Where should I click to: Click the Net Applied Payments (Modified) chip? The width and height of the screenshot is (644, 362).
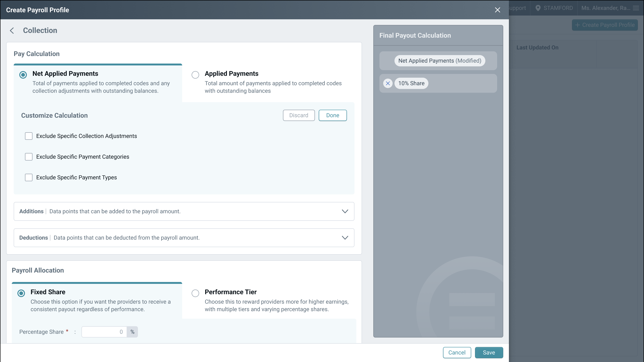coord(439,61)
